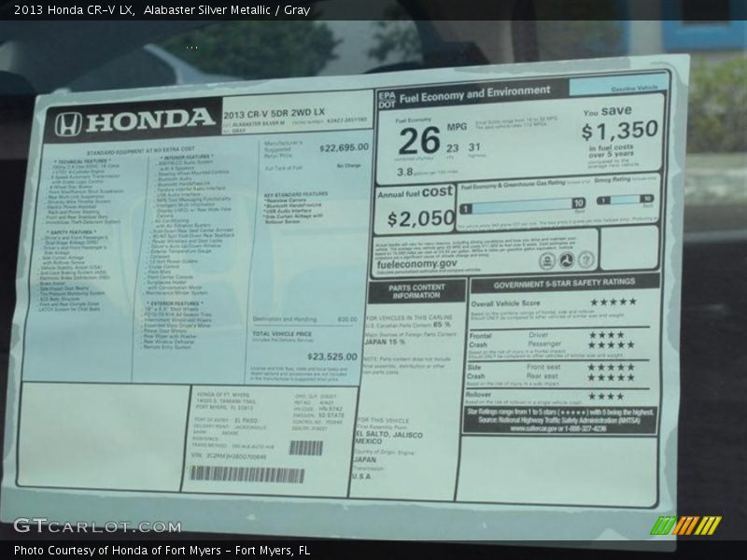This screenshot has height=560, width=747.
Task: Click the www.safercar.gov line in the safety footer
Action: pos(558,428)
